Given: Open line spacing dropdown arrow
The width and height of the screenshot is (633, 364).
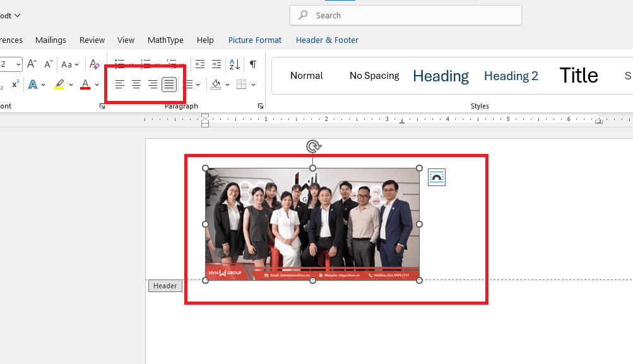Looking at the screenshot, I should coord(198,85).
